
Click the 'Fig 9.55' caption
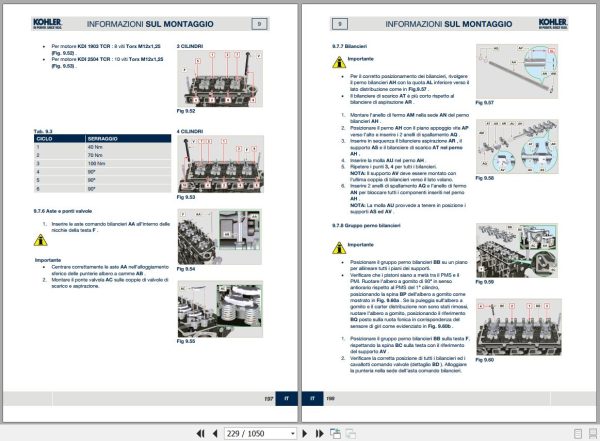186,341
